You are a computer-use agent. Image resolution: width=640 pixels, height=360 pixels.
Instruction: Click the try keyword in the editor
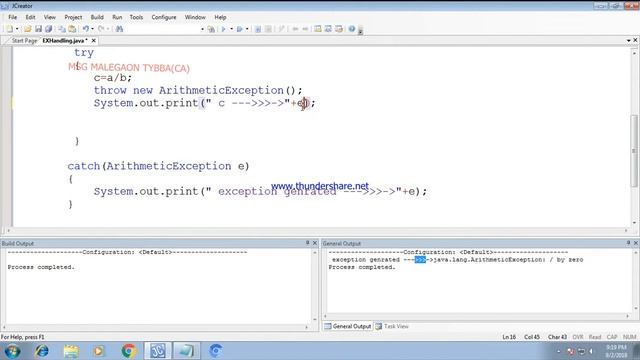(x=84, y=53)
